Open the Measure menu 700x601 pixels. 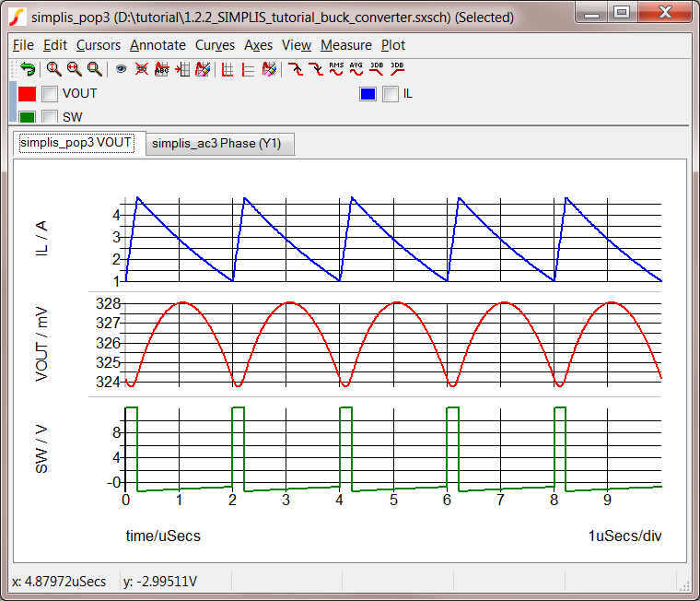click(345, 45)
